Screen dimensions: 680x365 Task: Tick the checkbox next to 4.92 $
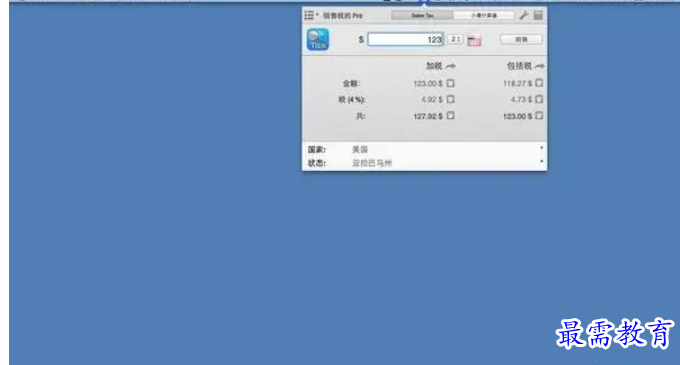coord(451,99)
